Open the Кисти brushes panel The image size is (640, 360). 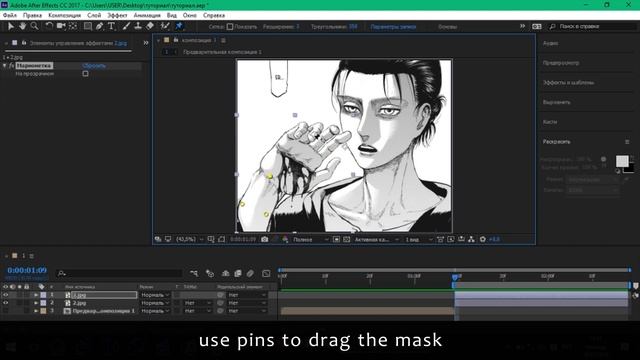point(550,122)
